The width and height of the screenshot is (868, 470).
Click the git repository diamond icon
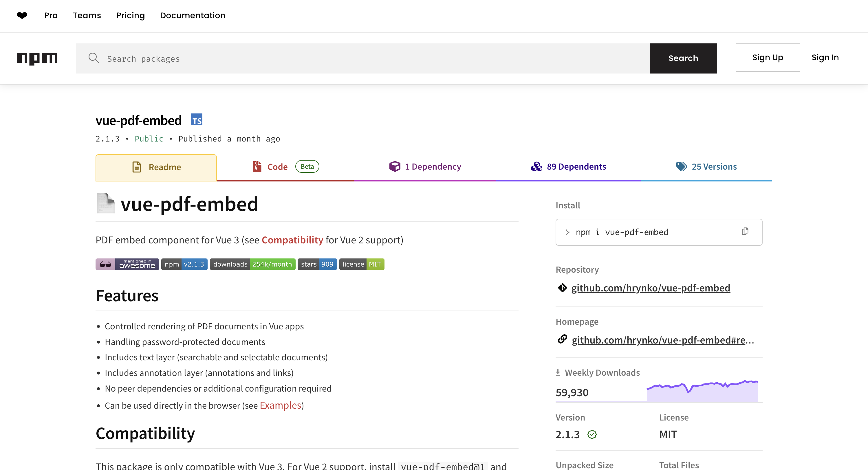point(562,288)
